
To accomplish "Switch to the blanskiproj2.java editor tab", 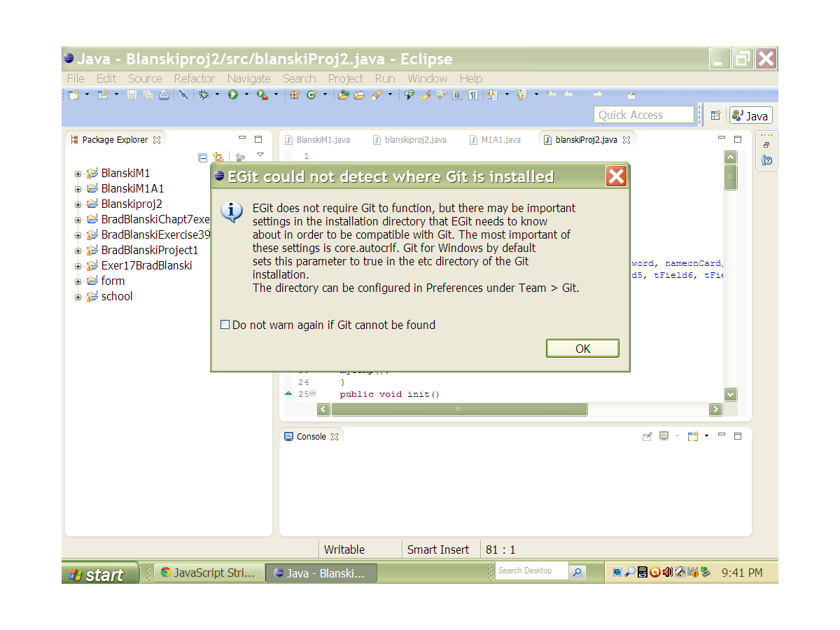I will tap(409, 140).
